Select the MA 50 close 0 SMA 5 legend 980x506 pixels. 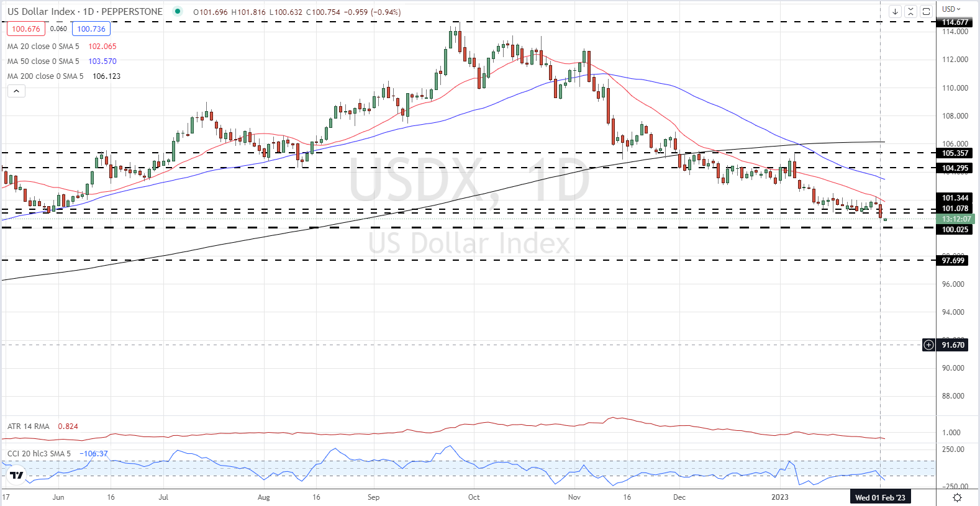tap(43, 61)
